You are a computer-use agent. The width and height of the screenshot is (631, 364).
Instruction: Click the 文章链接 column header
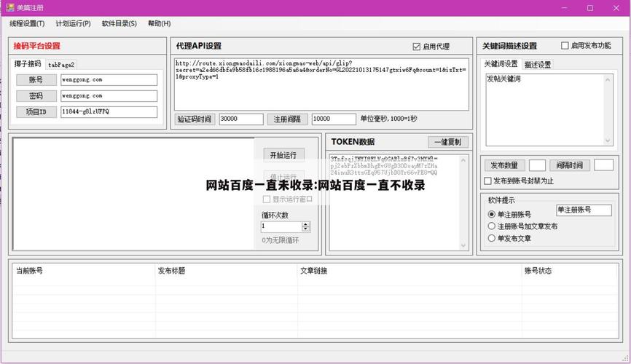(409, 271)
